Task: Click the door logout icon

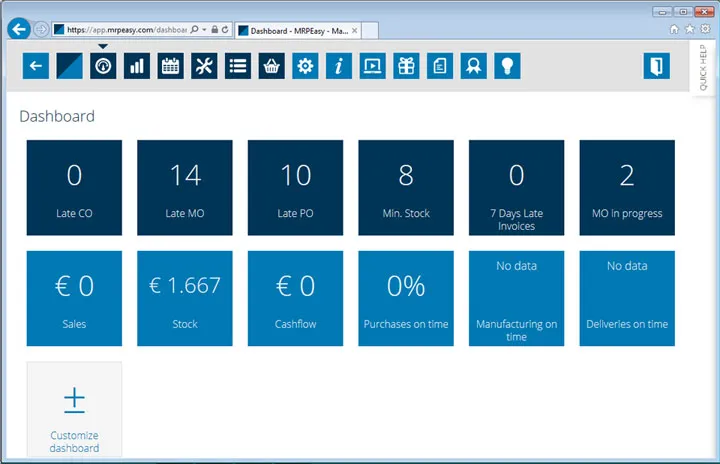Action: [x=656, y=66]
